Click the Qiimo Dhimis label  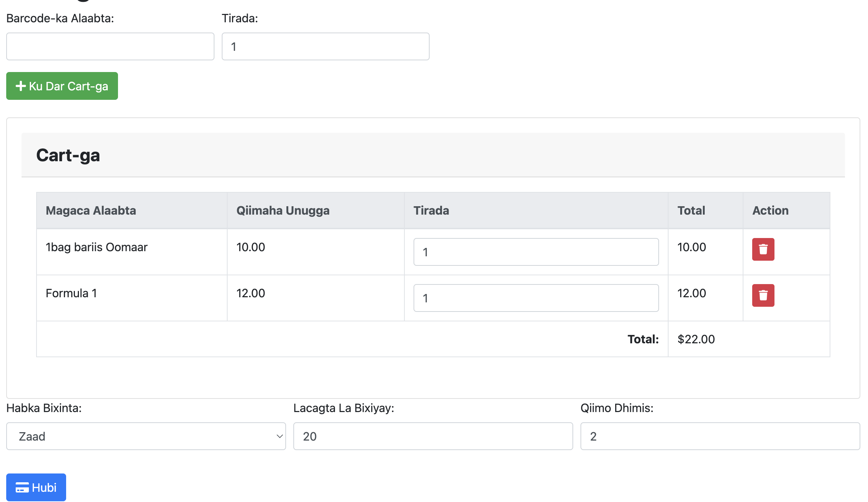click(x=617, y=408)
